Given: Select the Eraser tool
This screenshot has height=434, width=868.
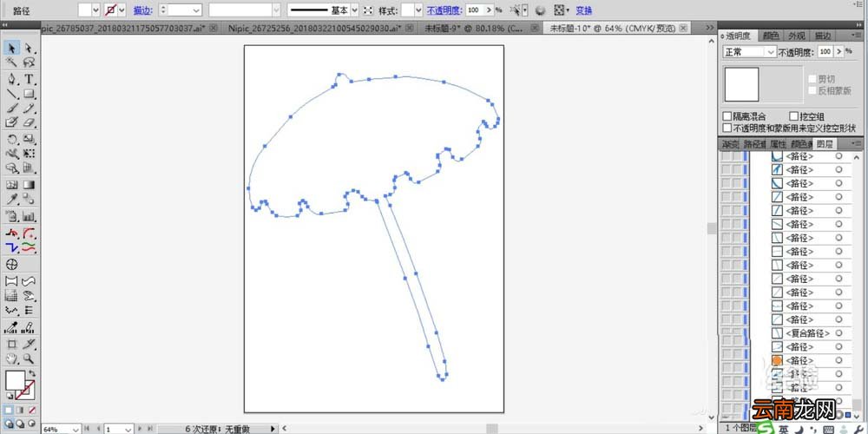Looking at the screenshot, I should click(29, 122).
